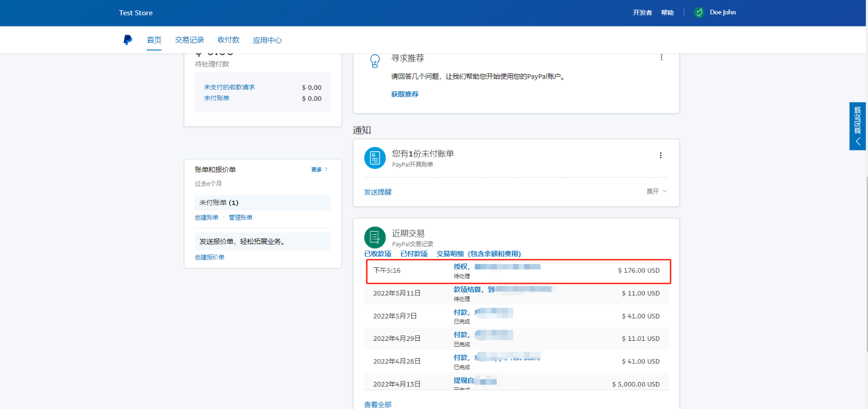Open 未付账单 link in pending payments

pos(217,98)
